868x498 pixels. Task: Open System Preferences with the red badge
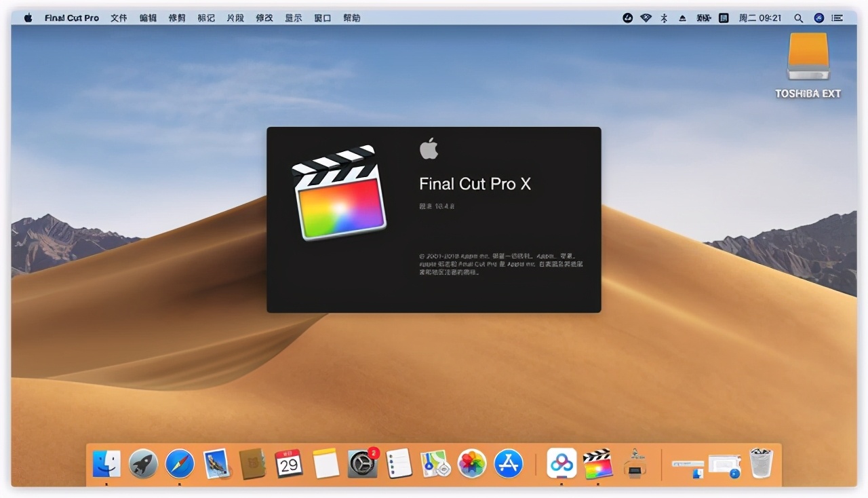[x=362, y=463]
